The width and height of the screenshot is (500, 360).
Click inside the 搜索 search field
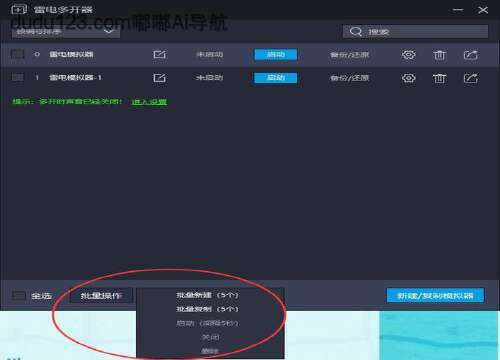pos(415,32)
